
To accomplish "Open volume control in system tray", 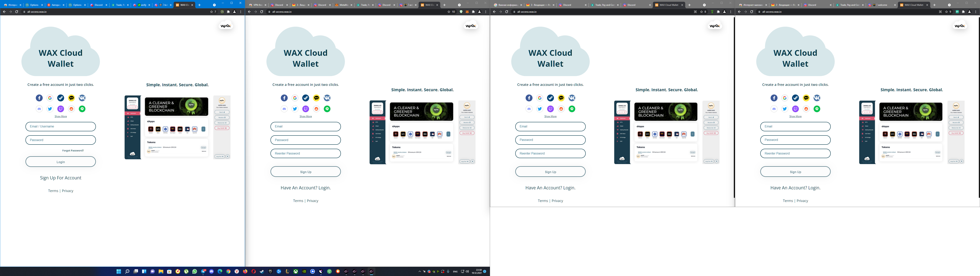I will [467, 271].
